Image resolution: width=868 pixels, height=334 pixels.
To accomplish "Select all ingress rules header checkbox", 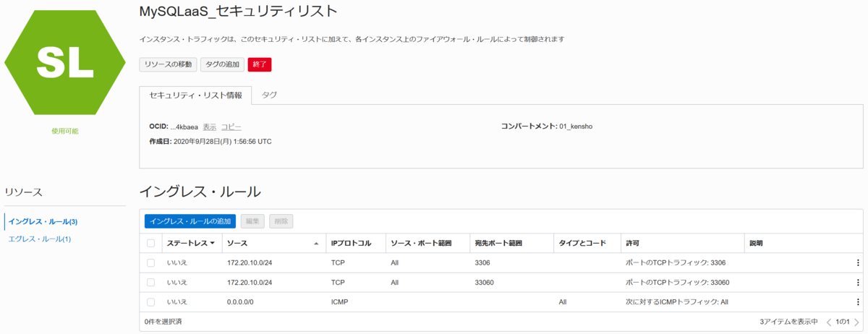I will [x=150, y=243].
